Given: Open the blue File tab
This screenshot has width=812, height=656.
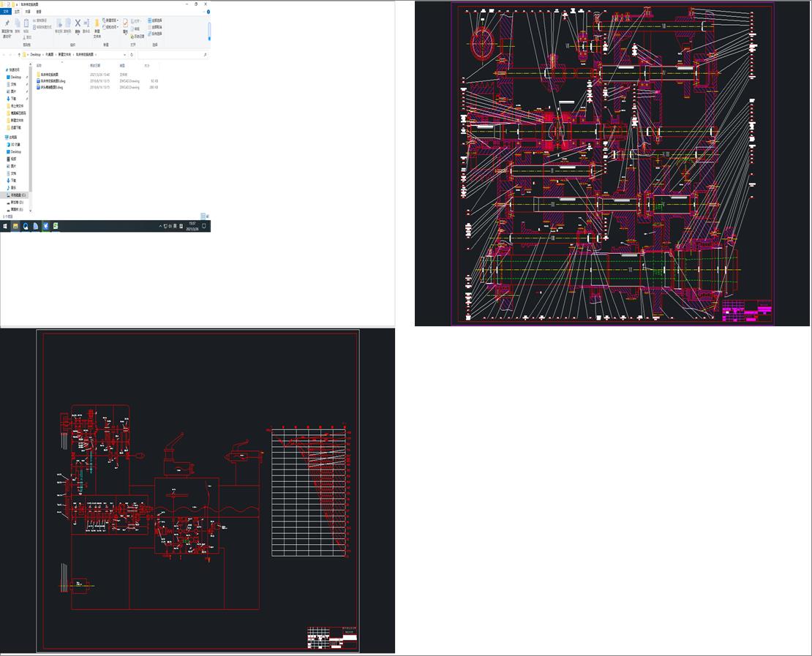Looking at the screenshot, I should (x=6, y=12).
